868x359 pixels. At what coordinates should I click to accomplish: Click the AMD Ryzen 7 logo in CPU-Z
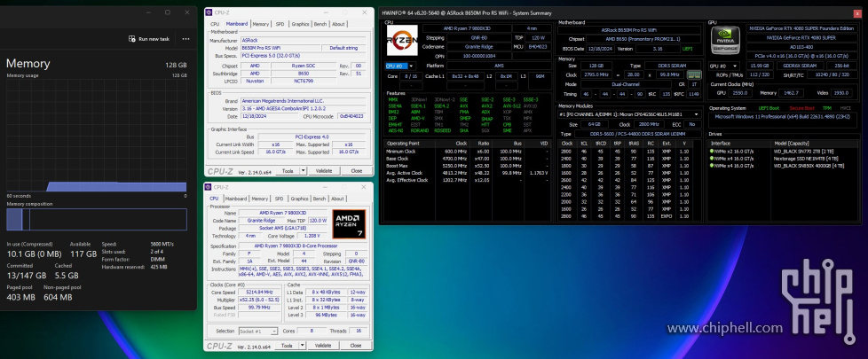click(x=349, y=225)
